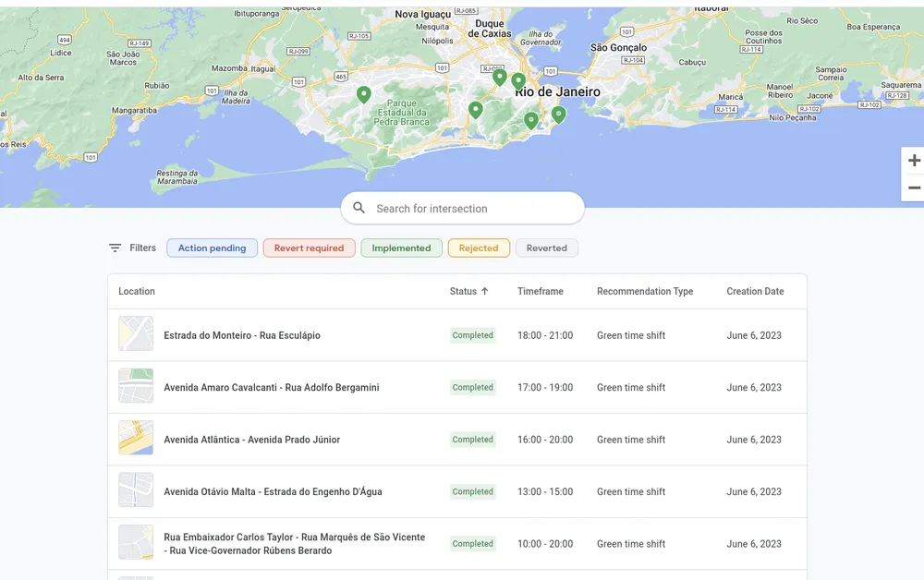
Task: Sort by Creation Date column header
Action: tap(755, 292)
